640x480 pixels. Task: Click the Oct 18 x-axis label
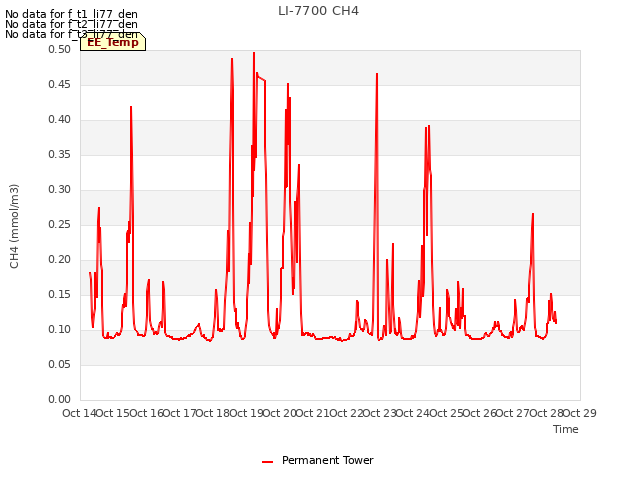point(213,413)
